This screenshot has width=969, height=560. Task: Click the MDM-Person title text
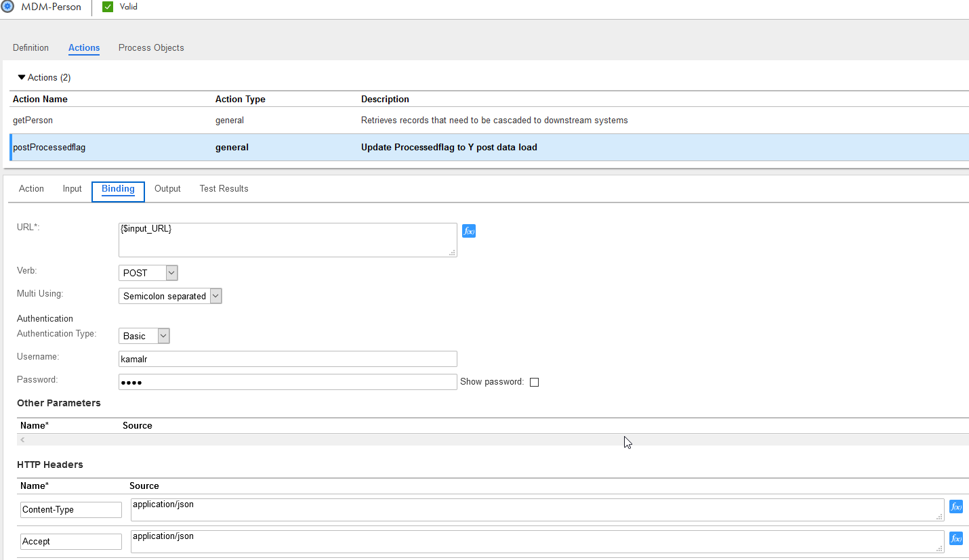pos(51,7)
